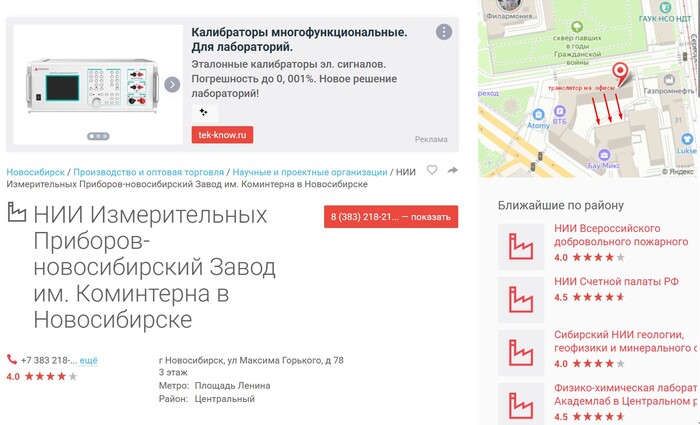The width and height of the screenshot is (700, 425).
Task: Click the factory icon beside the title
Action: click(x=17, y=212)
